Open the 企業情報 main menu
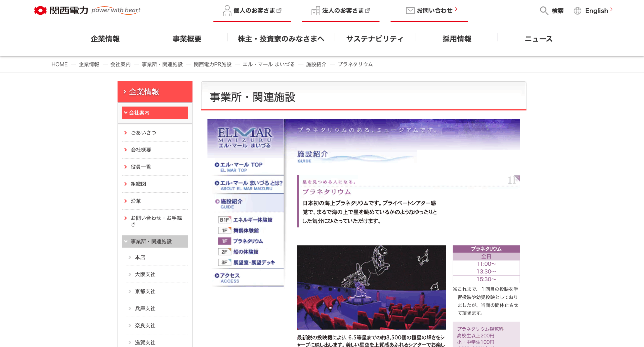Viewport: 644px width, 347px height. click(105, 39)
